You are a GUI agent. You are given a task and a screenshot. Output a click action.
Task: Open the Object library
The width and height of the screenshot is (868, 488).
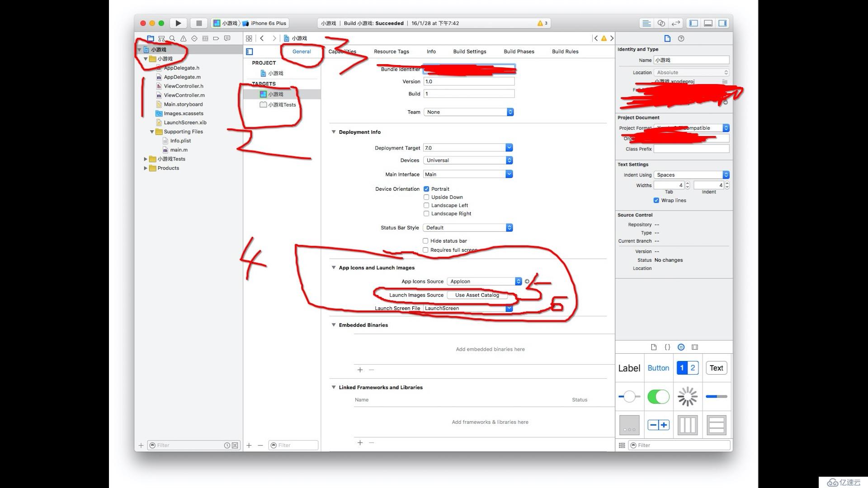(x=681, y=347)
